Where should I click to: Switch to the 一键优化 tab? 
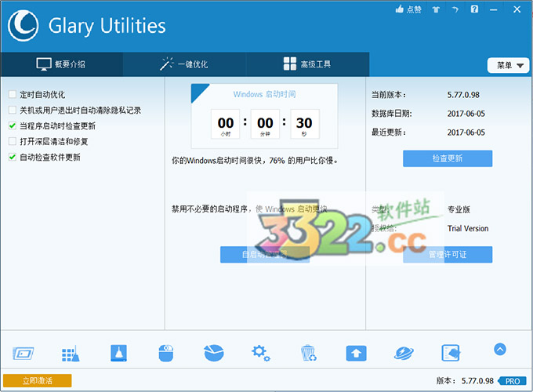[x=184, y=64]
